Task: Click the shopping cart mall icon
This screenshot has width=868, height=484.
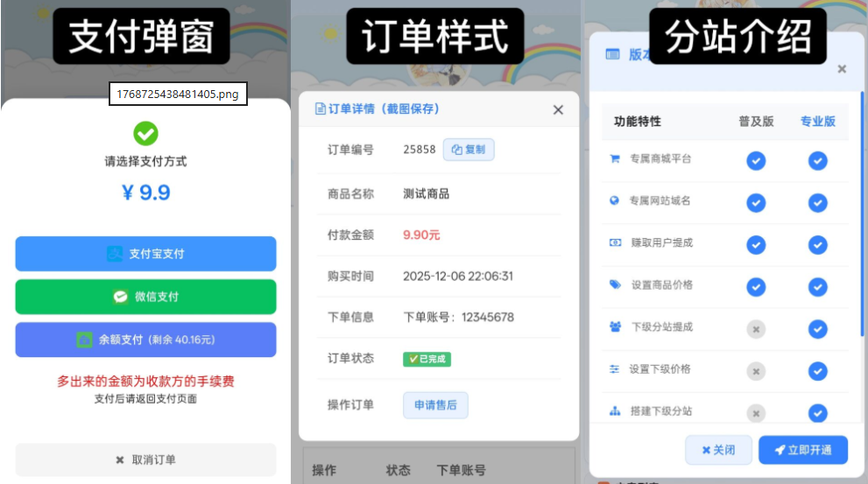Action: coord(615,159)
